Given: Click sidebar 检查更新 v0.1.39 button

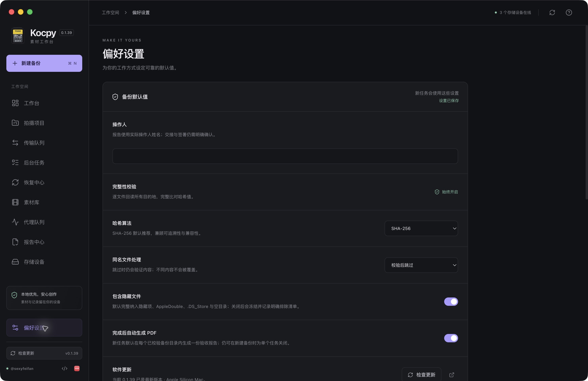Looking at the screenshot, I should pyautogui.click(x=44, y=353).
